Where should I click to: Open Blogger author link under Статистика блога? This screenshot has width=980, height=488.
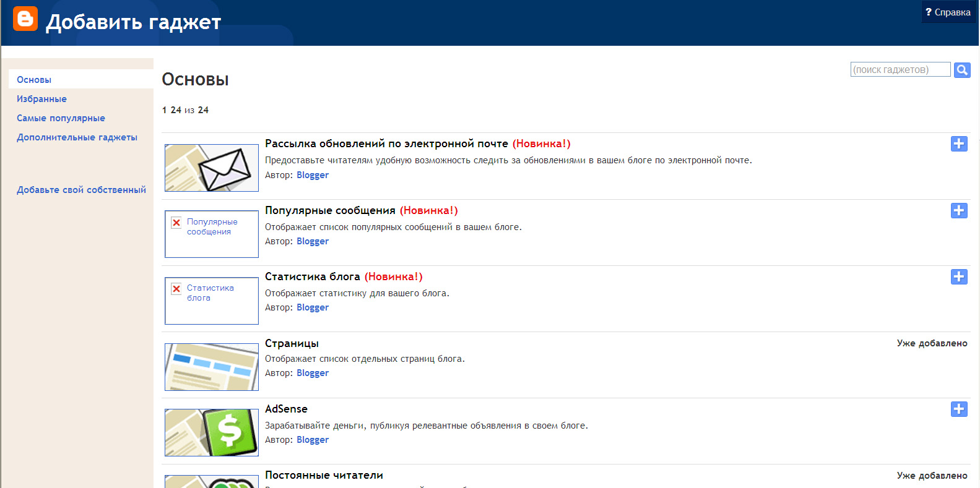pyautogui.click(x=313, y=307)
